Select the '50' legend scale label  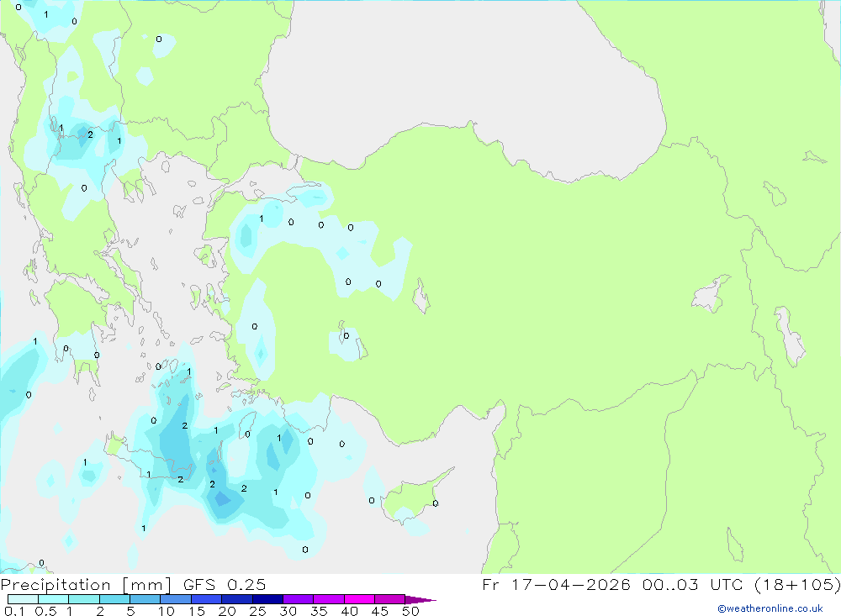coord(410,611)
